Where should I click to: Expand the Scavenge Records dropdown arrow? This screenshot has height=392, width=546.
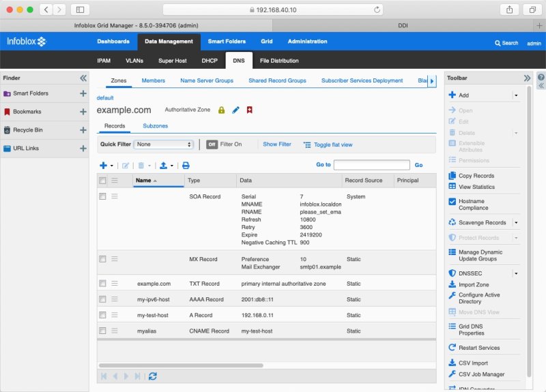coord(516,223)
